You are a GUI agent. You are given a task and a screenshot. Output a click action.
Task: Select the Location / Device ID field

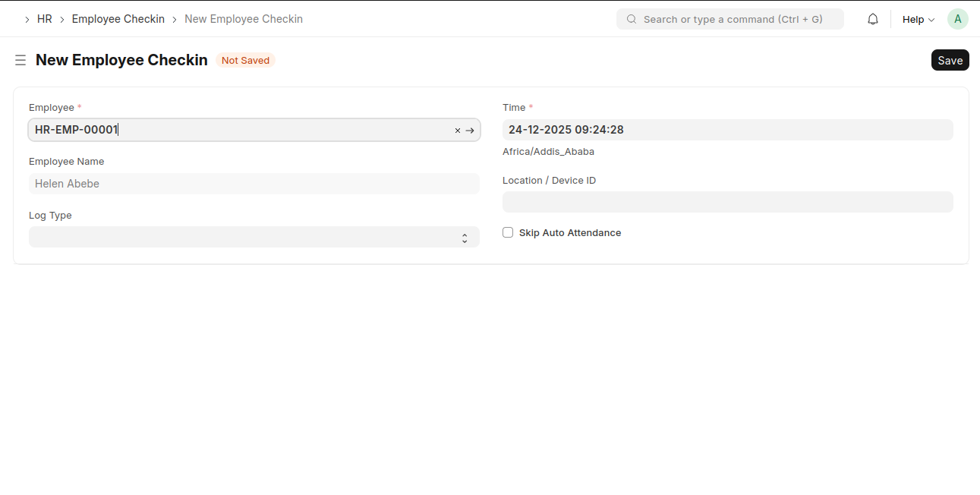tap(727, 202)
